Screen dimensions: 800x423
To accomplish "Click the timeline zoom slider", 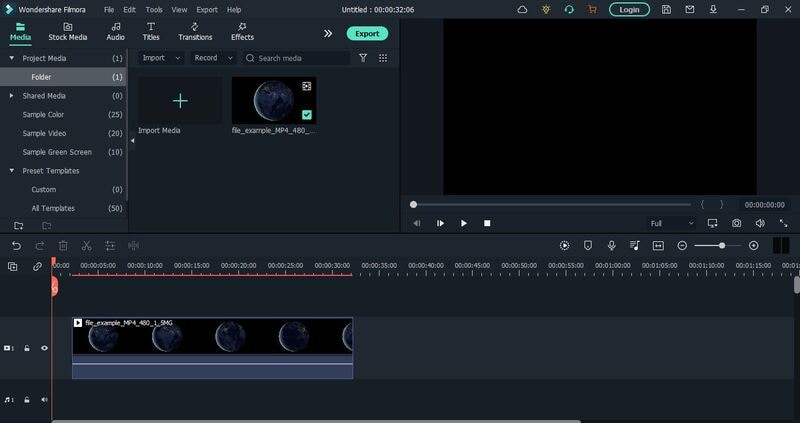I will coord(717,246).
